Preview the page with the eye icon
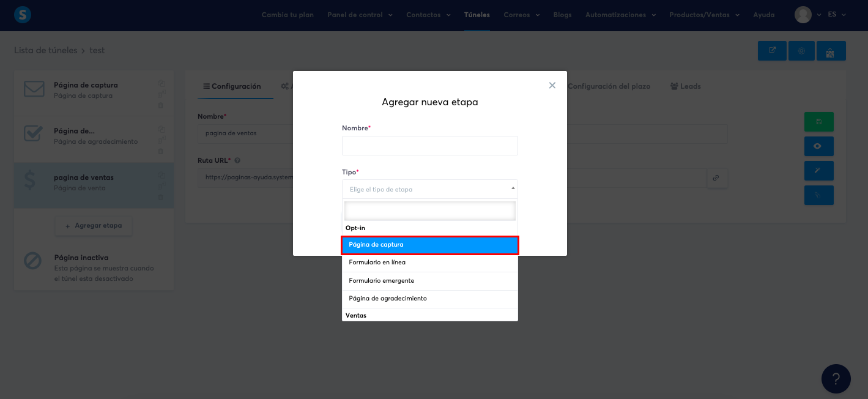This screenshot has width=868, height=399. [x=819, y=146]
